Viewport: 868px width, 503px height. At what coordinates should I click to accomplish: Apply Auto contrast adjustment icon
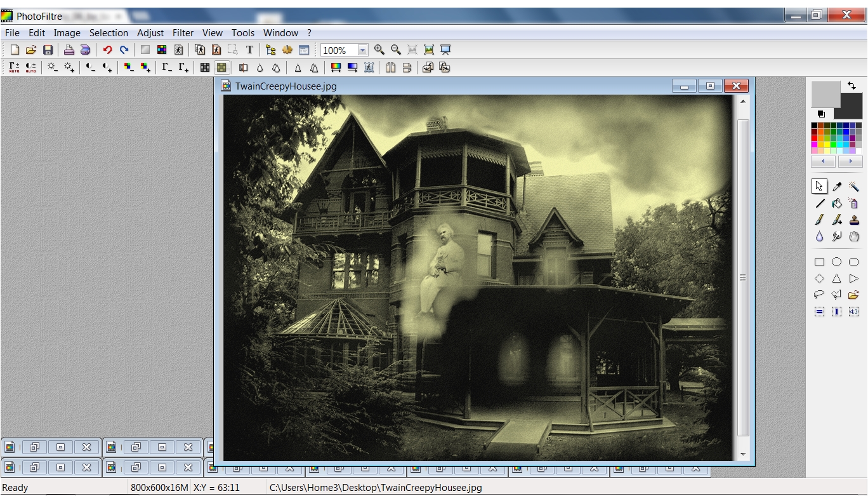coord(30,67)
